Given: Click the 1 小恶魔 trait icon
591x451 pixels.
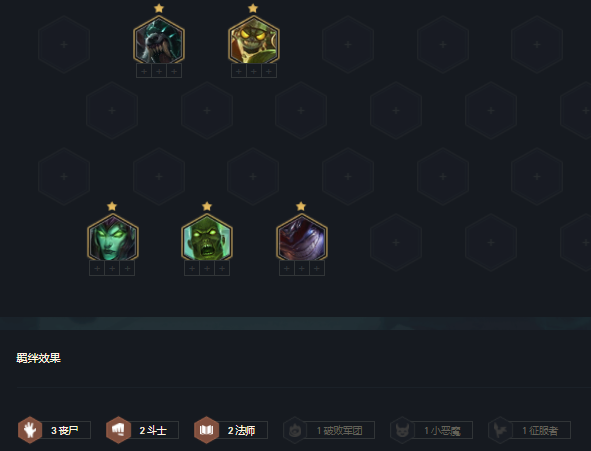Looking at the screenshot, I should click(x=402, y=430).
